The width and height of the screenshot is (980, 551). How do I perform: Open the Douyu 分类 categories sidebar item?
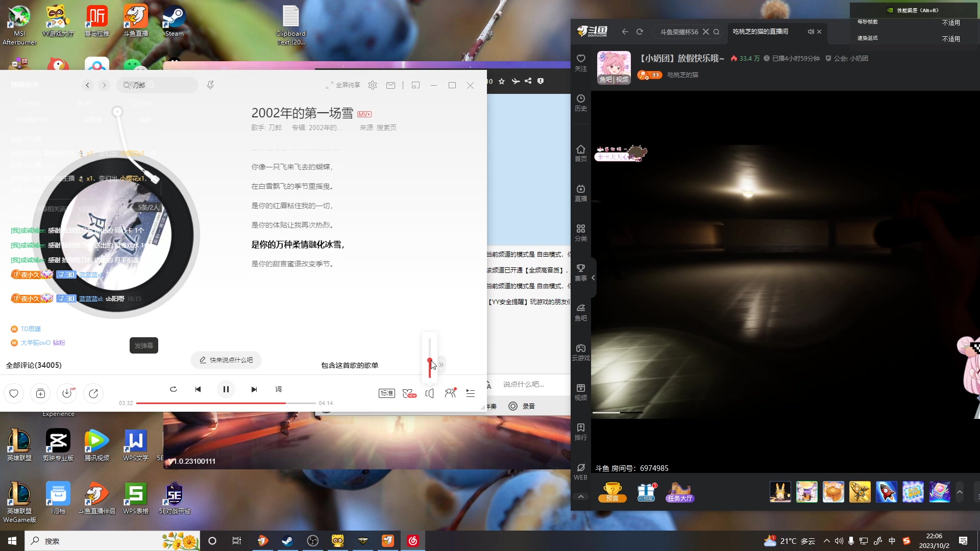581,233
